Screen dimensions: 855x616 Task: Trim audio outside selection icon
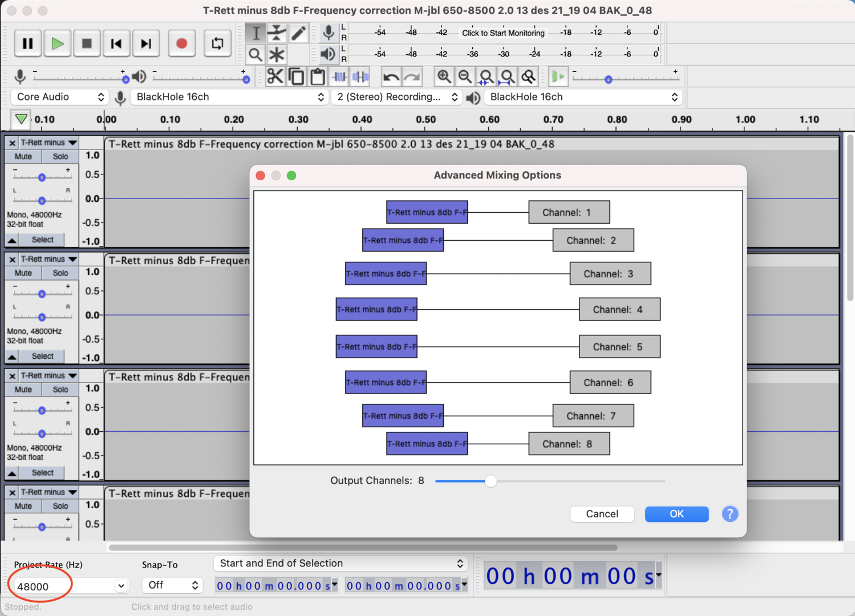click(x=339, y=76)
